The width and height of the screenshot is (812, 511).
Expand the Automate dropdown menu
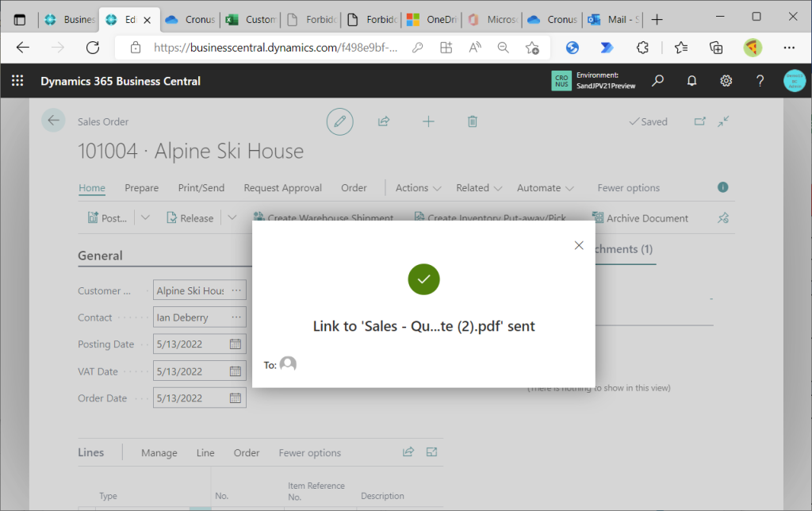tap(545, 188)
